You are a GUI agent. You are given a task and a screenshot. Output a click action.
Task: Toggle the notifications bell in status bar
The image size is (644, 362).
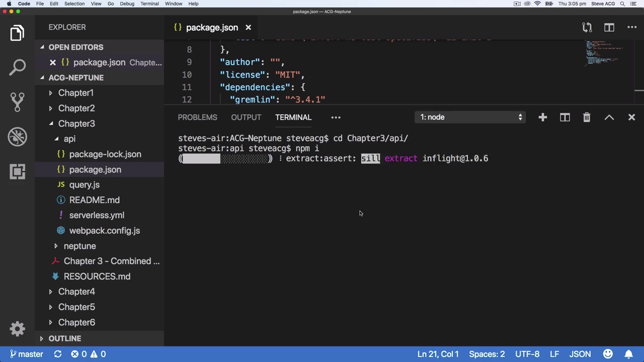click(x=628, y=354)
